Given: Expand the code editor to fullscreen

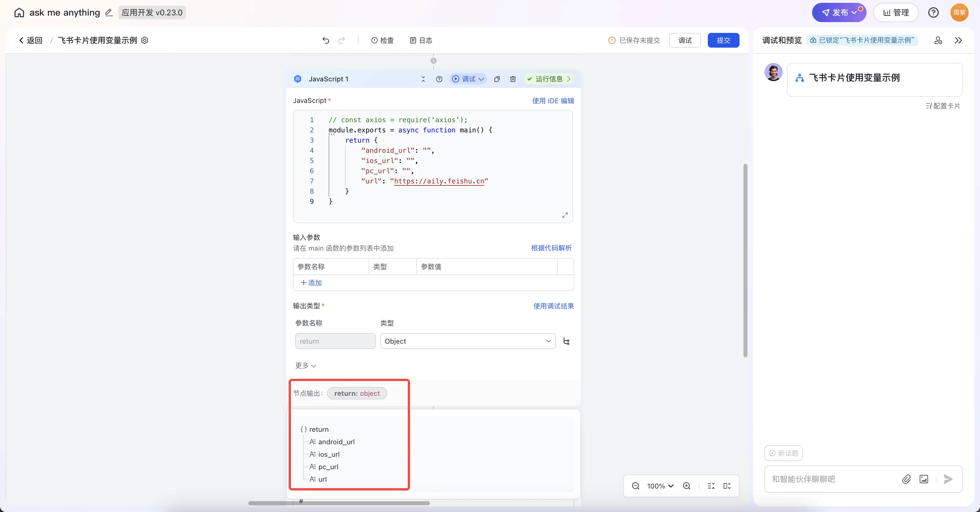Looking at the screenshot, I should pos(565,215).
